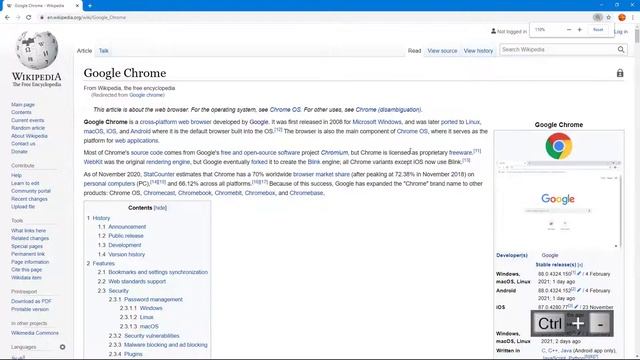The image size is (640, 360).
Task: Follow the Chromium link in article
Action: (334, 152)
